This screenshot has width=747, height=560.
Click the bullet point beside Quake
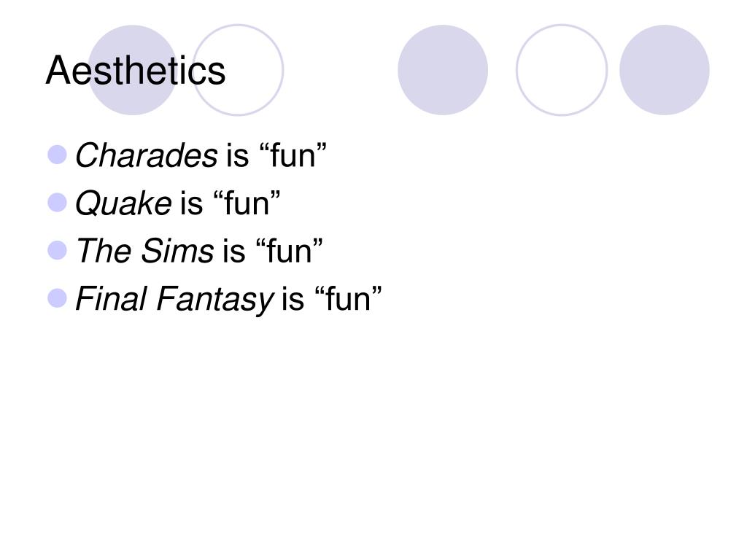point(57,202)
